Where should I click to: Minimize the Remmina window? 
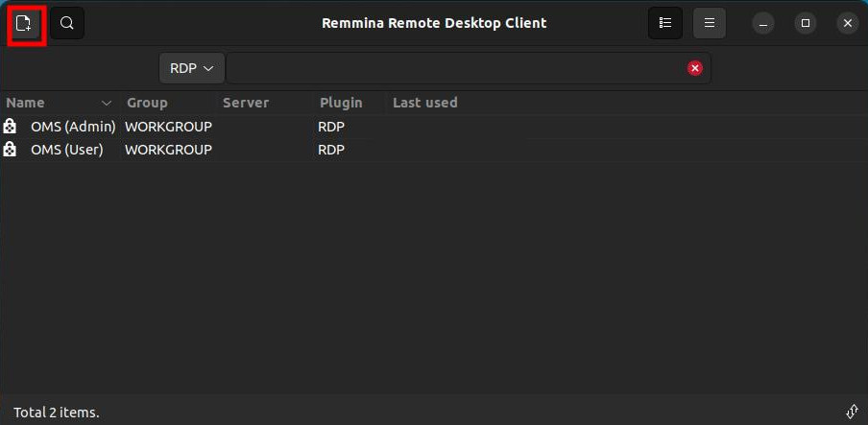pyautogui.click(x=763, y=23)
